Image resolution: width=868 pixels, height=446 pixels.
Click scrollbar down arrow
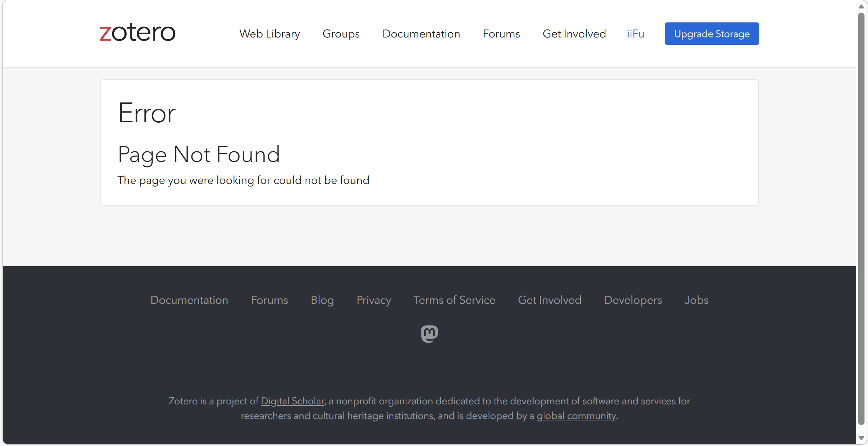pyautogui.click(x=861, y=438)
